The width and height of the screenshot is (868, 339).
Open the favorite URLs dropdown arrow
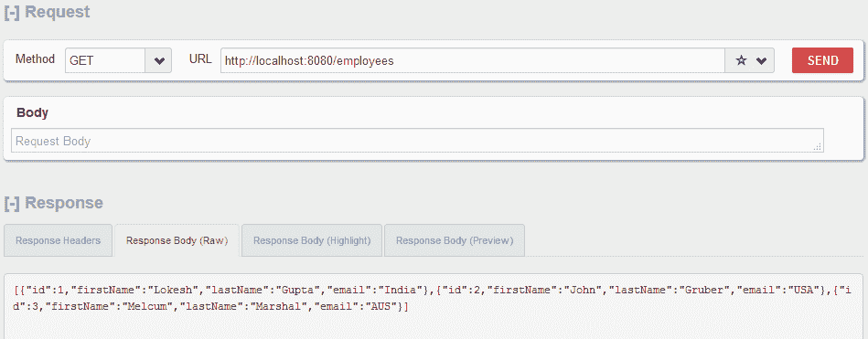tap(761, 61)
